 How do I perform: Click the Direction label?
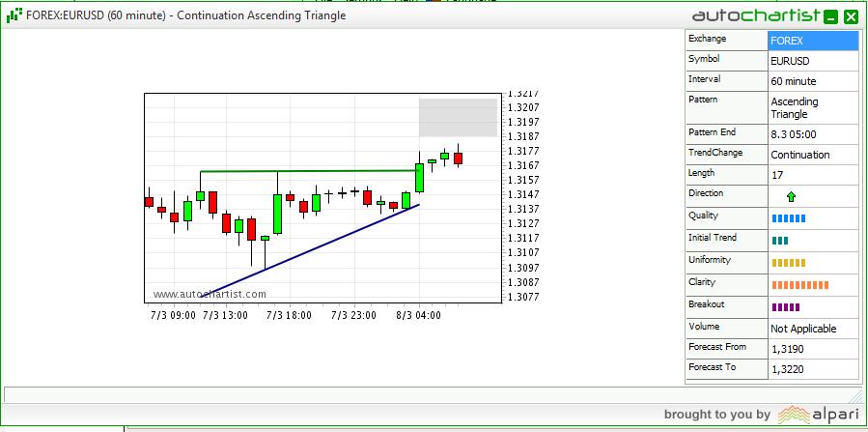[x=706, y=193]
